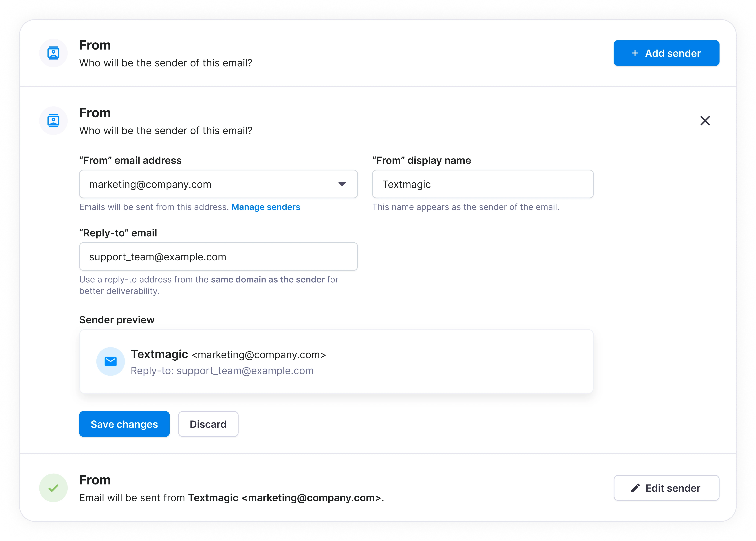Click the Add sender button

pos(666,53)
